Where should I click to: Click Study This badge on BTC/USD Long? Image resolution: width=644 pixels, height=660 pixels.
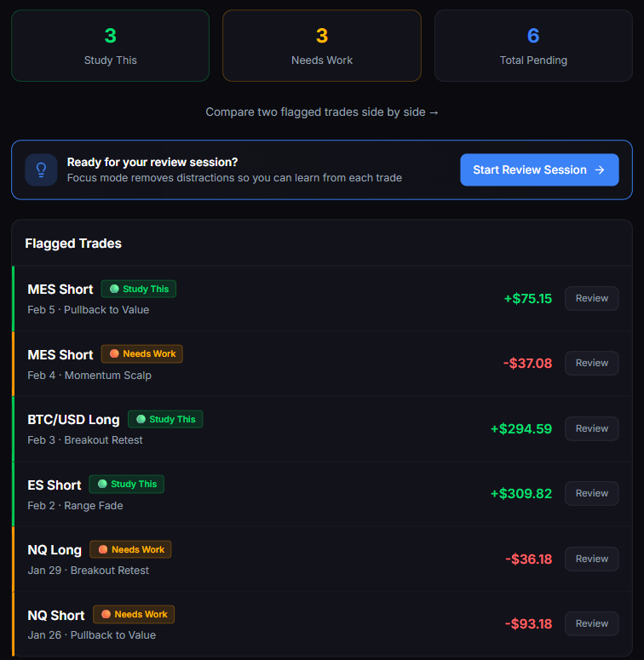165,419
